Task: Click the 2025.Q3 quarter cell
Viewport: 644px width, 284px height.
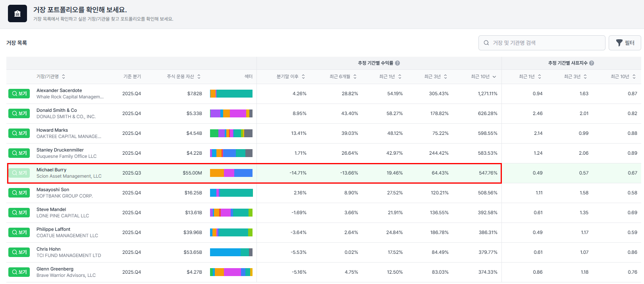Action: click(x=131, y=173)
